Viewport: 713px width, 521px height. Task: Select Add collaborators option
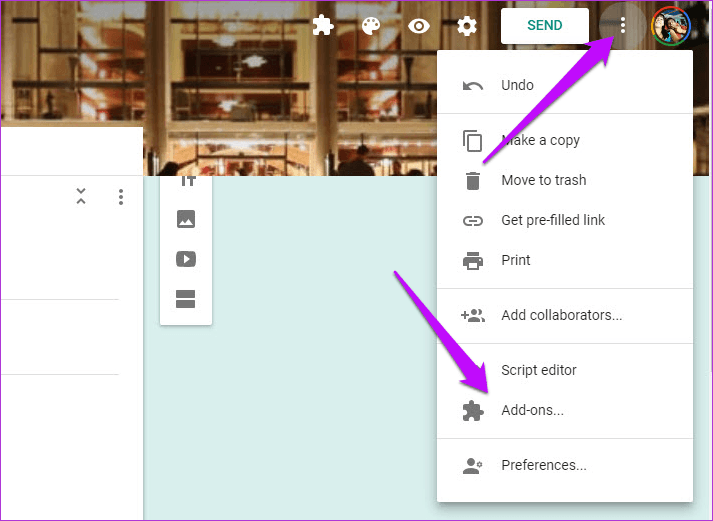tap(565, 316)
